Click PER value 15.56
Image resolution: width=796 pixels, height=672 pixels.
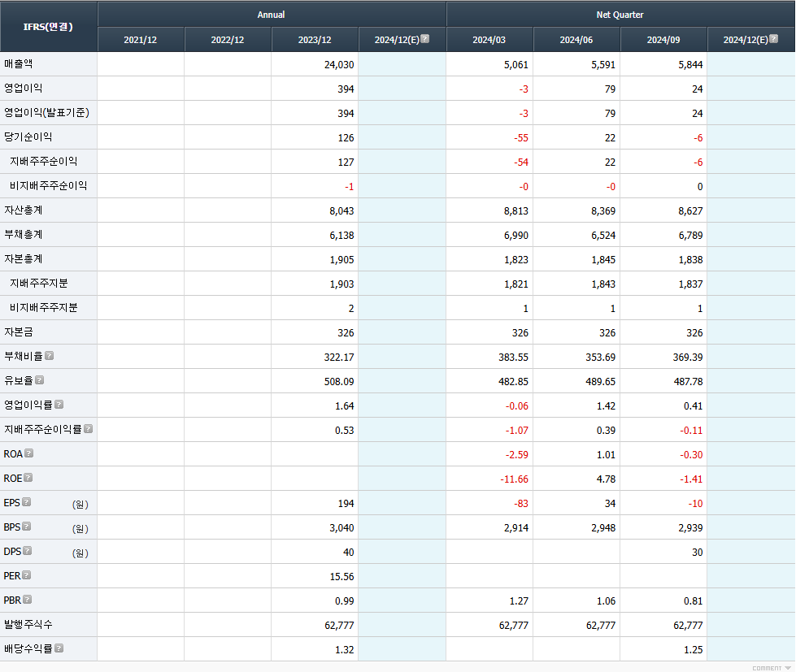[x=341, y=576]
